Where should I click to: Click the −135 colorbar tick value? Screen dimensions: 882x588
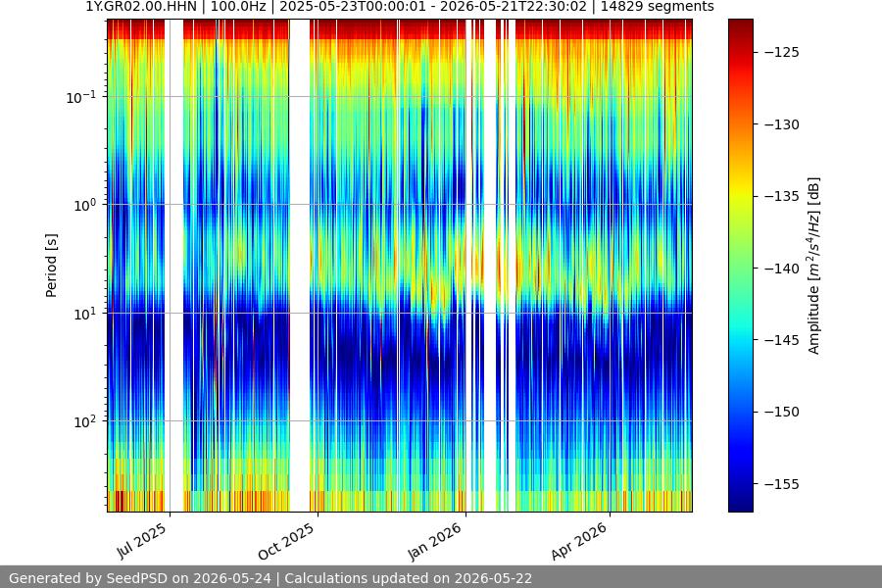coord(782,196)
